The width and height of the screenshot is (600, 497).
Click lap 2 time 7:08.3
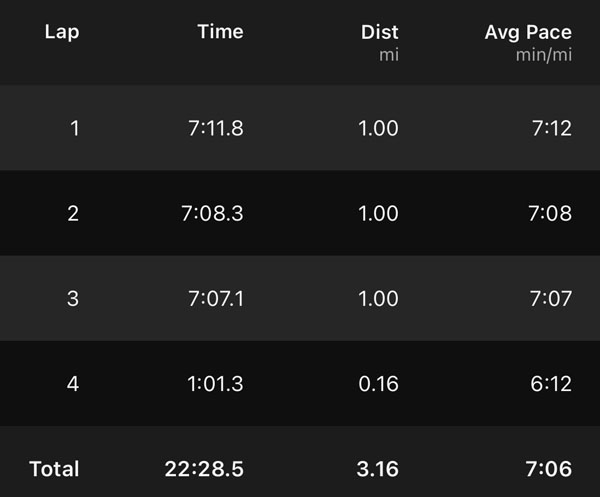click(x=215, y=213)
